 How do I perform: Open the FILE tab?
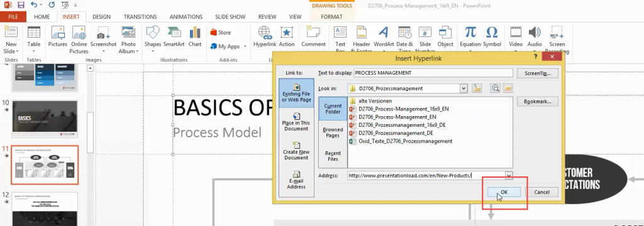click(x=13, y=17)
